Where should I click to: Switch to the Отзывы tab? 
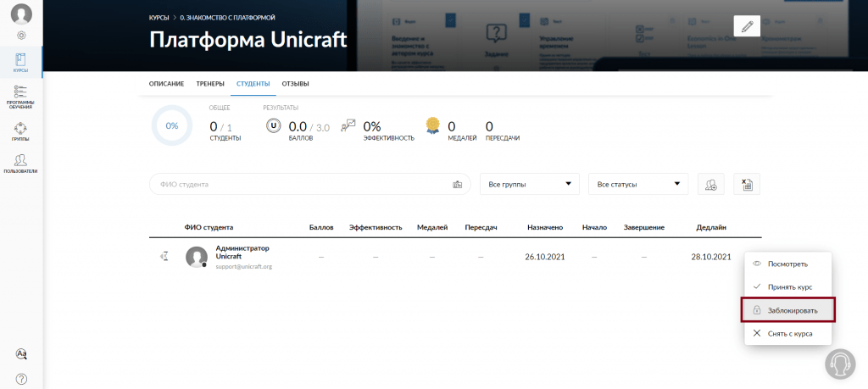(x=295, y=84)
